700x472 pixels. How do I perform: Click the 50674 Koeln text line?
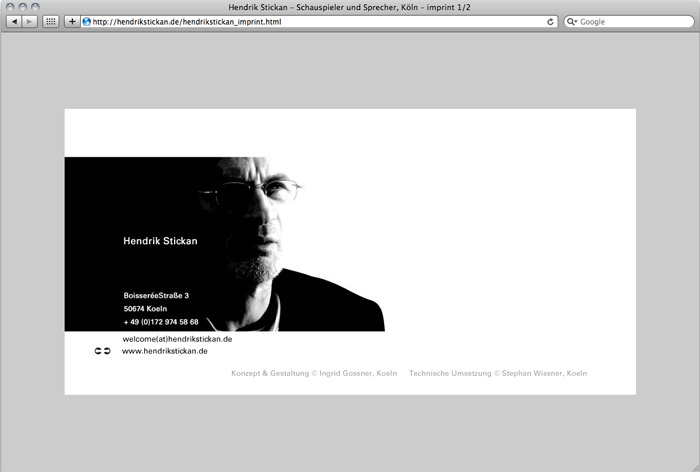[146, 309]
